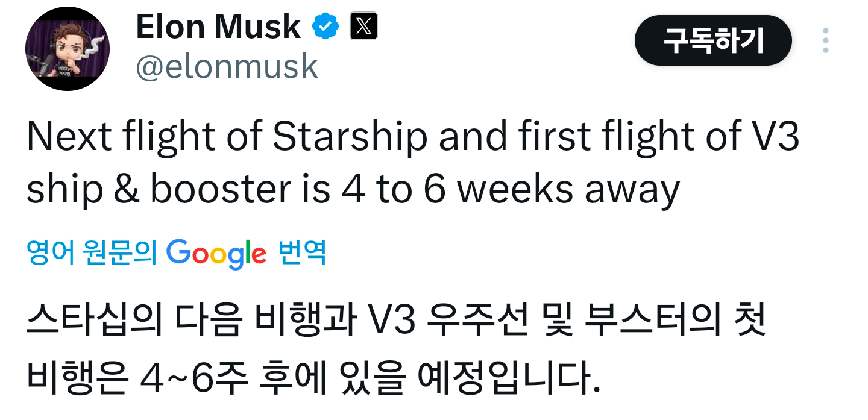Image resolution: width=868 pixels, height=420 pixels.
Task: Open the @elonmusk handle link
Action: pos(227,67)
